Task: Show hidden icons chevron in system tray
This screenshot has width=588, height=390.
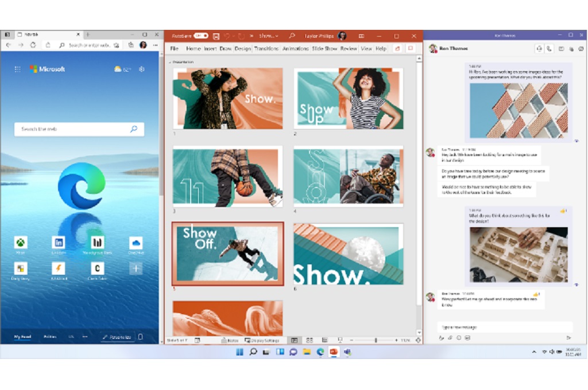Action: pyautogui.click(x=534, y=352)
